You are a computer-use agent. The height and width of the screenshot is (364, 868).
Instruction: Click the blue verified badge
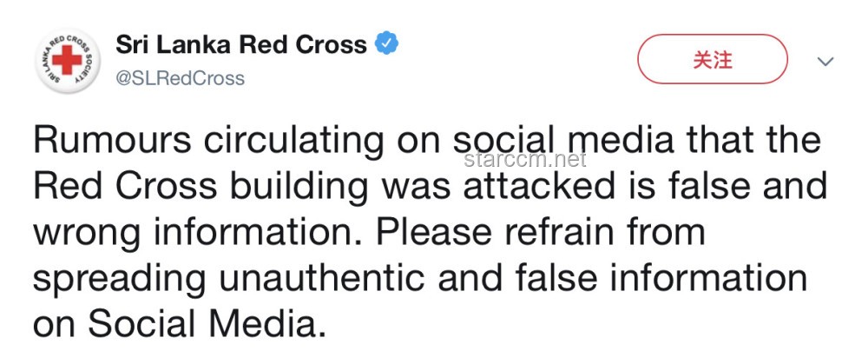pos(387,43)
